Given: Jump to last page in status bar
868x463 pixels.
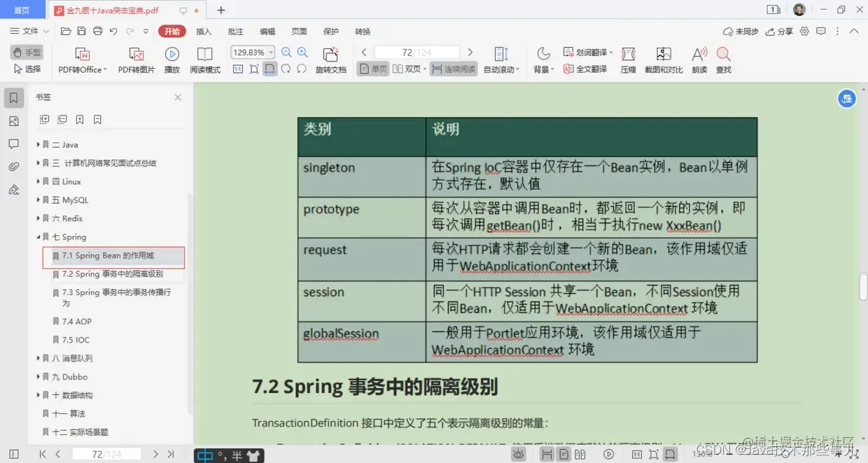Looking at the screenshot, I should [x=170, y=455].
